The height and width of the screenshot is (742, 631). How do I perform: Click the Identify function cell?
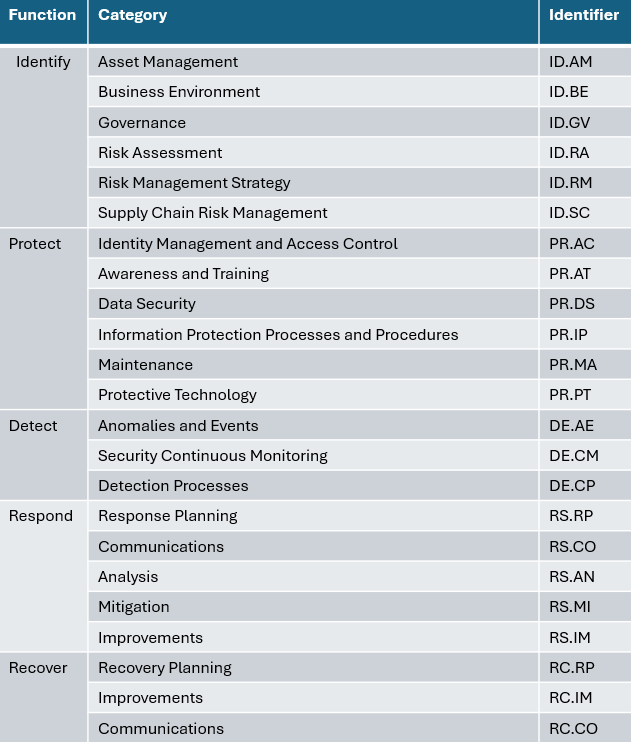click(x=43, y=137)
